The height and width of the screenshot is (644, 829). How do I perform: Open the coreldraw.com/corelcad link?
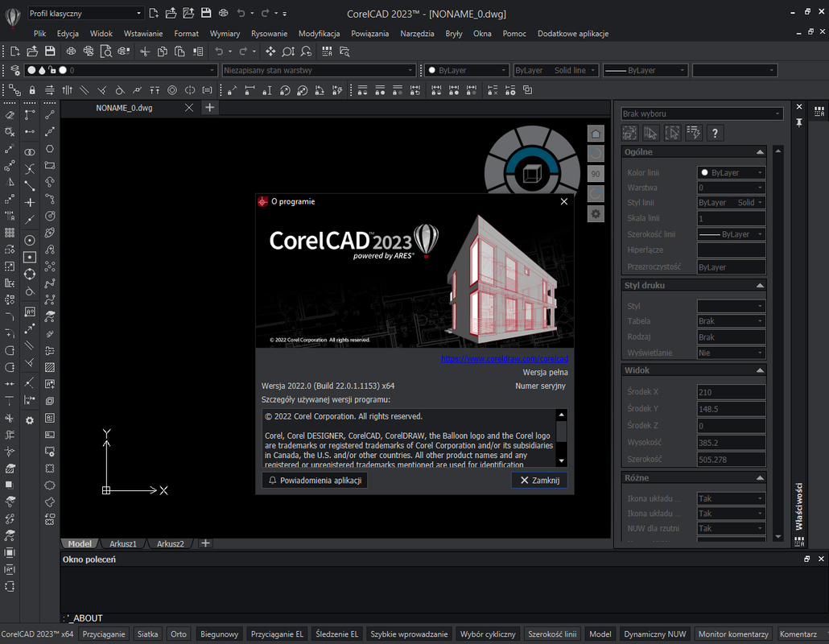pyautogui.click(x=505, y=358)
